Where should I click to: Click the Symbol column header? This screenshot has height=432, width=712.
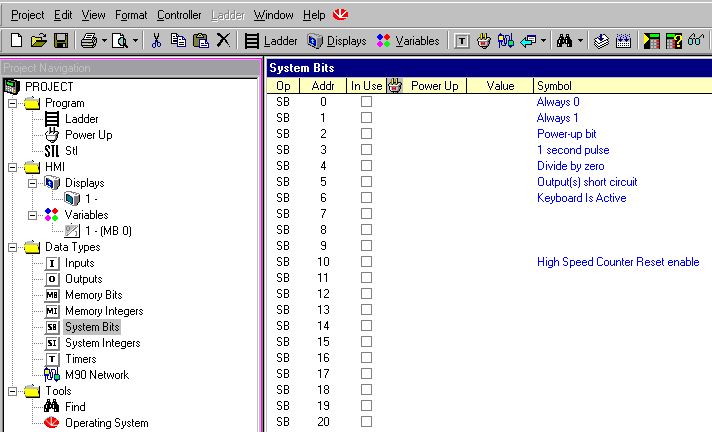point(620,86)
